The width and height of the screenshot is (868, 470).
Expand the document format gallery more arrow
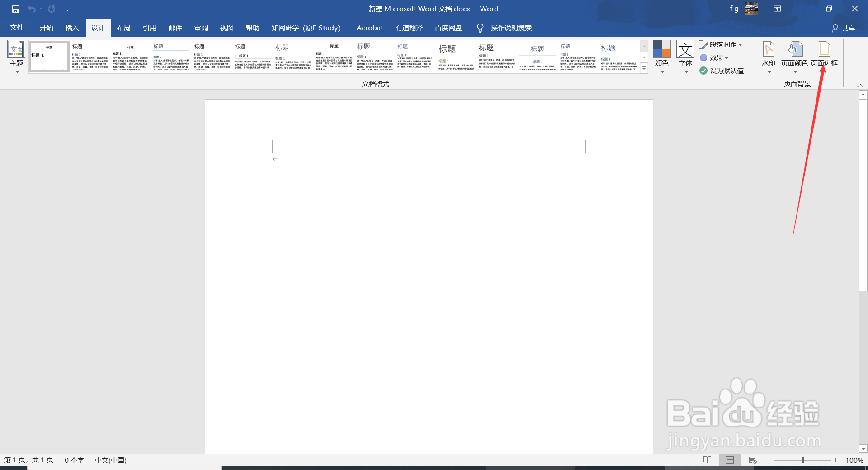coord(644,68)
